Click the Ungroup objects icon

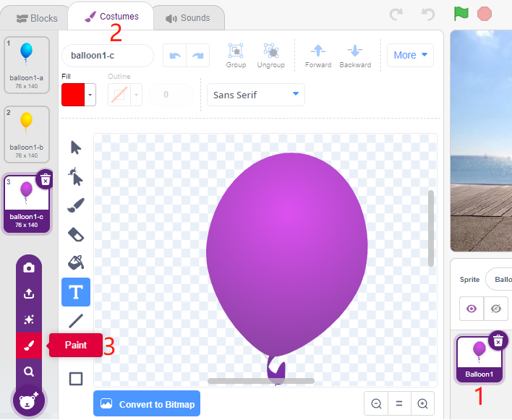[x=270, y=56]
